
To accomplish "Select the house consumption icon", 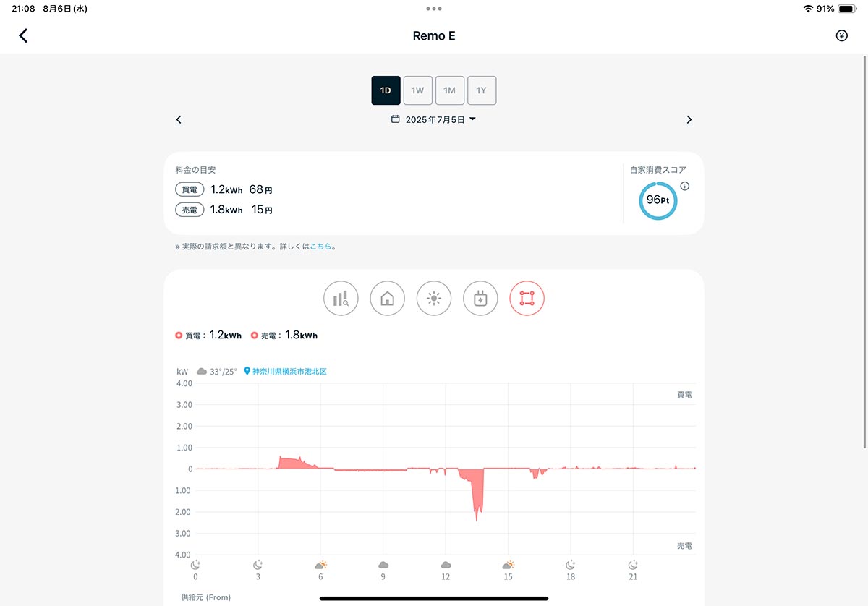I will coord(387,299).
